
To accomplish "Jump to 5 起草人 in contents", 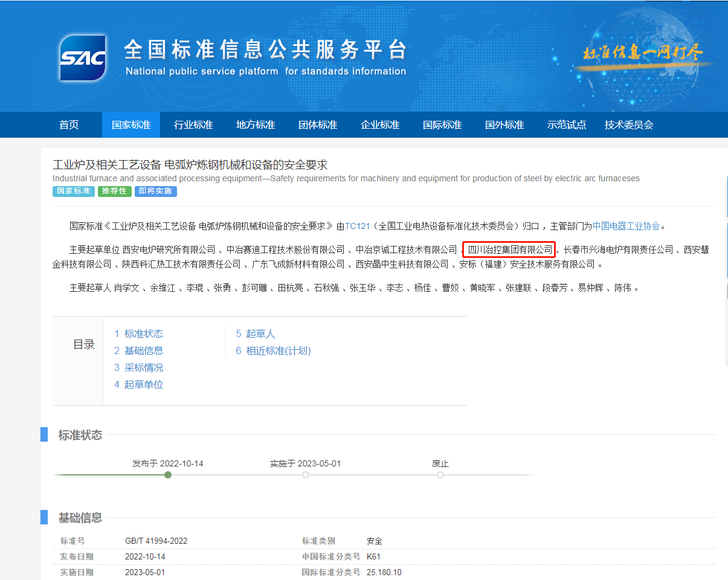I will [x=256, y=333].
